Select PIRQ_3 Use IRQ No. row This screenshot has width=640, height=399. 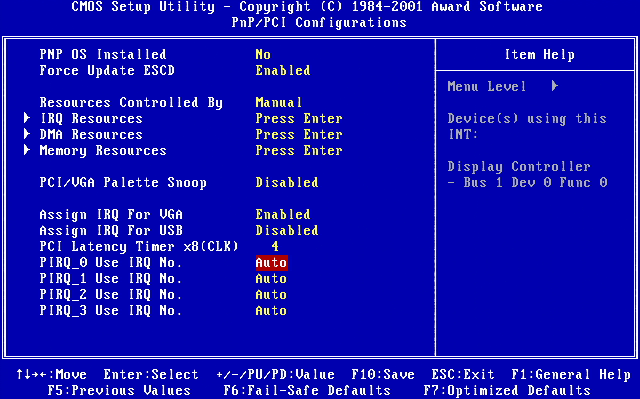point(163,310)
